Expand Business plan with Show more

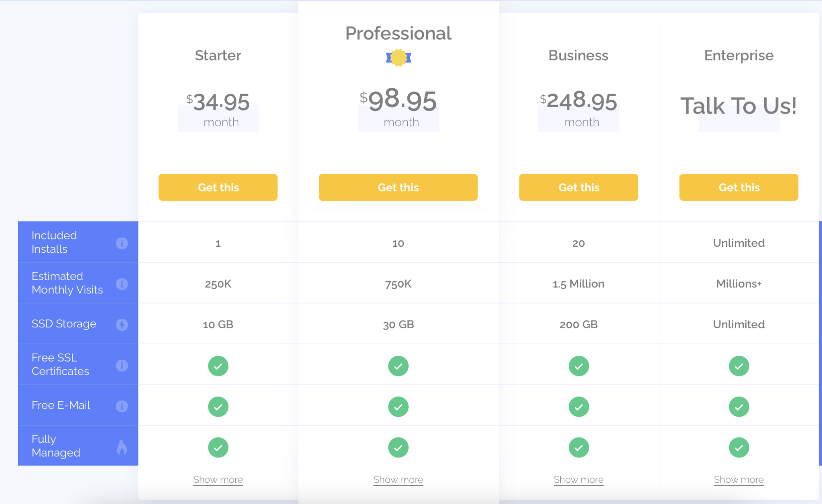(579, 480)
